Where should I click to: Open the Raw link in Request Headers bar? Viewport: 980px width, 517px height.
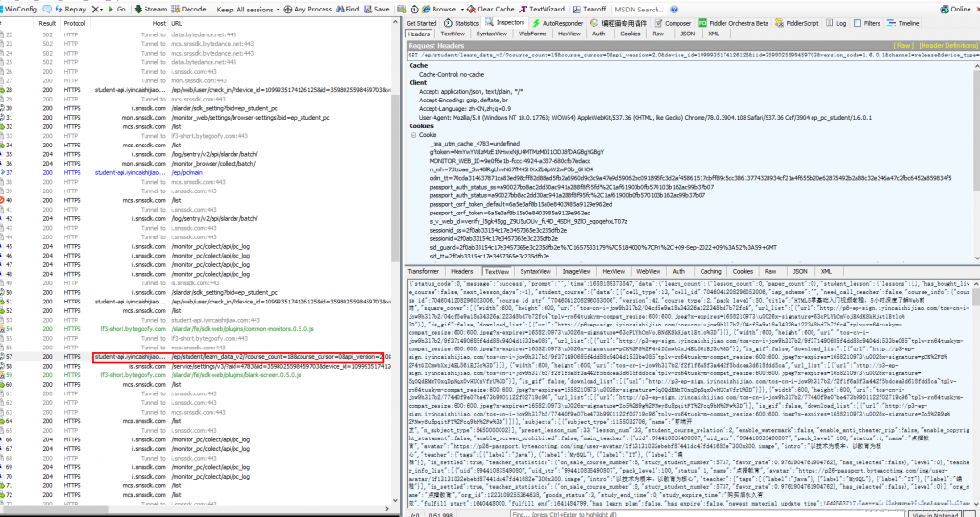tap(903, 46)
